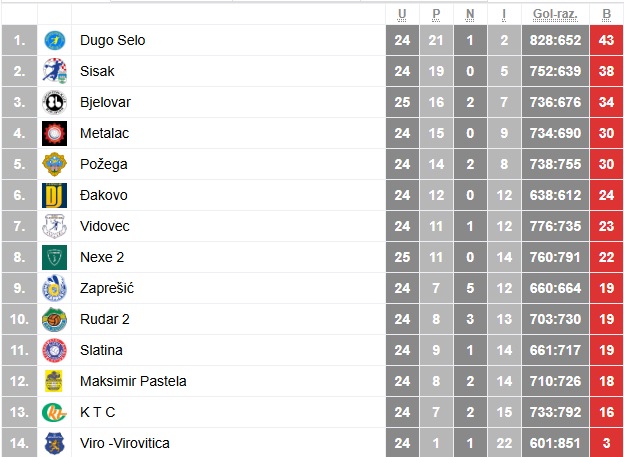The height and width of the screenshot is (457, 624).
Task: Click Dugo Selo's red 43 points cell
Action: coord(606,40)
